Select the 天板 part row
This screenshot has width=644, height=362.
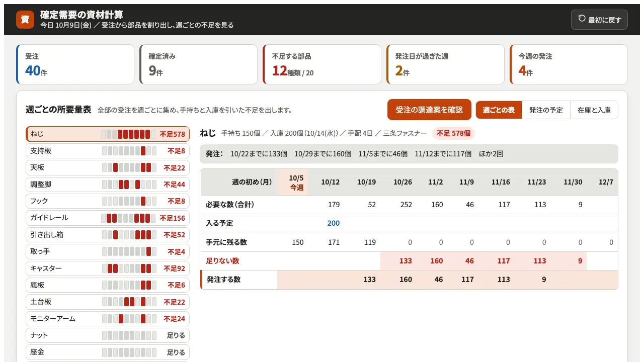pos(108,167)
